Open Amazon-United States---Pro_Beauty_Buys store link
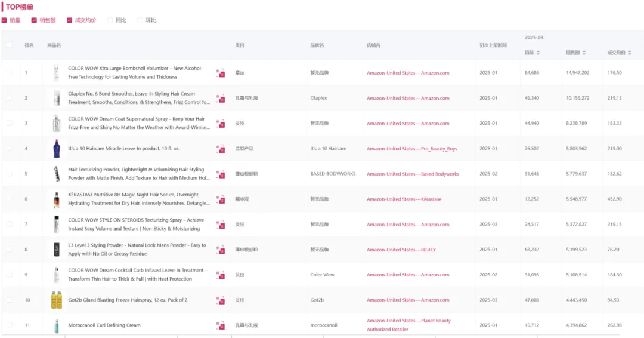The width and height of the screenshot is (644, 338). (x=411, y=149)
